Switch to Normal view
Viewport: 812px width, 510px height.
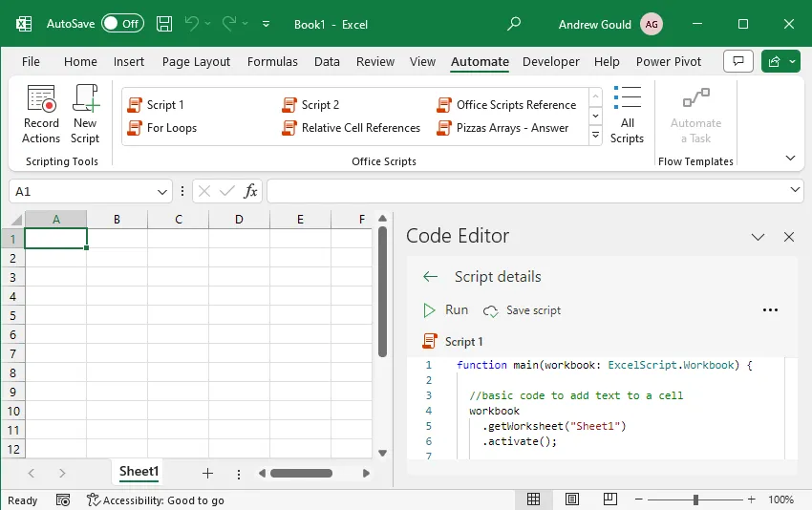pyautogui.click(x=533, y=499)
